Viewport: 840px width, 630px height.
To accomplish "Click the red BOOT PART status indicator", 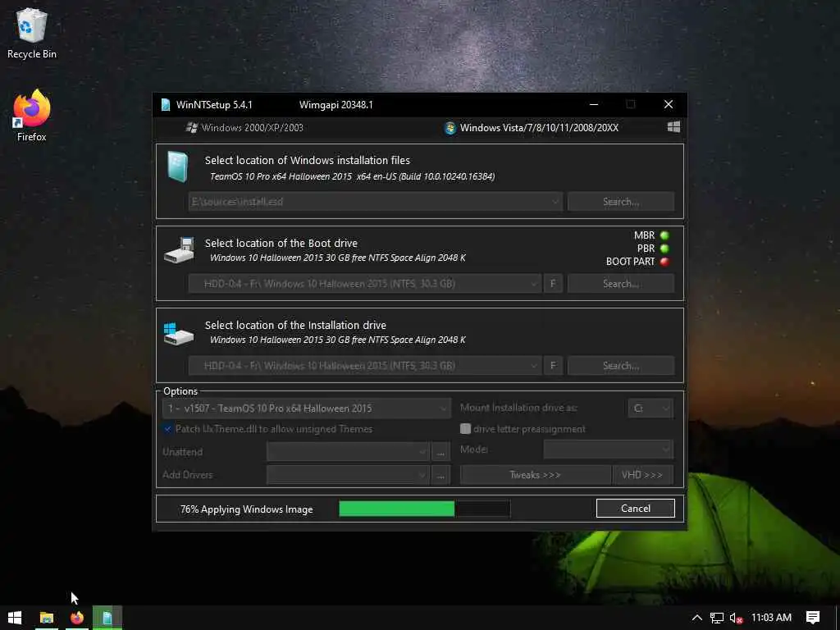I will pyautogui.click(x=664, y=262).
